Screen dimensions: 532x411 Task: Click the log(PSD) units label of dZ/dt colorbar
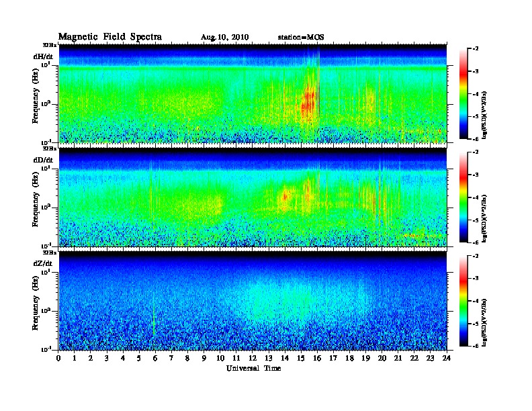tap(484, 322)
